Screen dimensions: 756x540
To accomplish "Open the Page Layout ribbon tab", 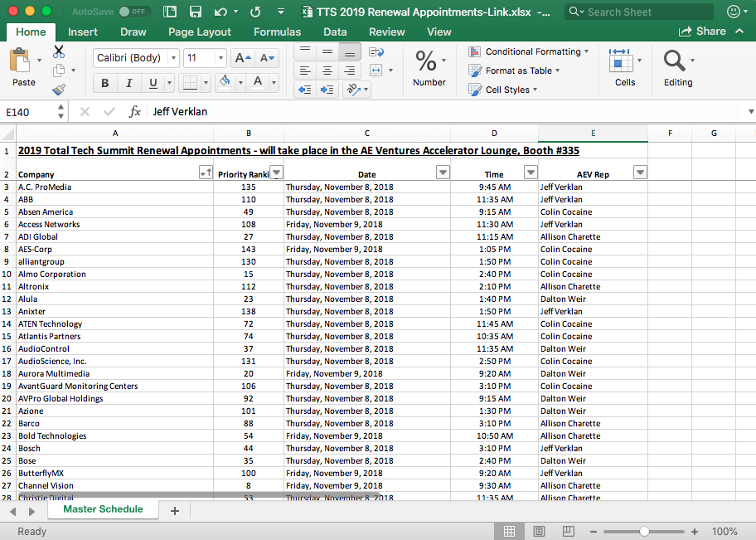I will coord(200,32).
